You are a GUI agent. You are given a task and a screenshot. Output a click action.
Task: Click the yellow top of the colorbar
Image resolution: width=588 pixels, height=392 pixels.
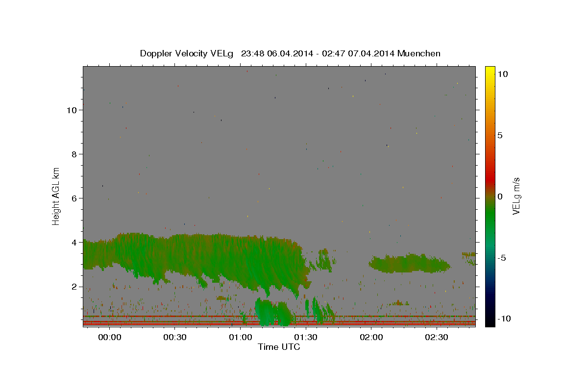pos(490,71)
